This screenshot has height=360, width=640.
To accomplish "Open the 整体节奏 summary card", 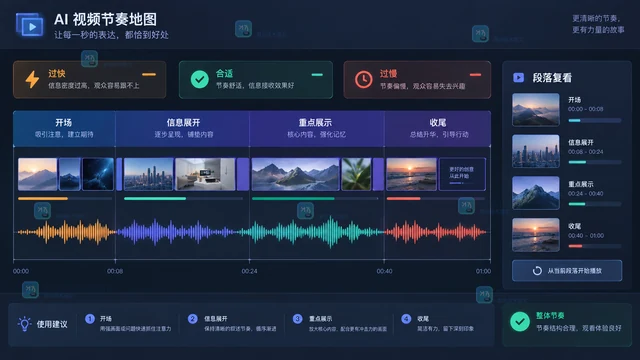I will (x=567, y=325).
